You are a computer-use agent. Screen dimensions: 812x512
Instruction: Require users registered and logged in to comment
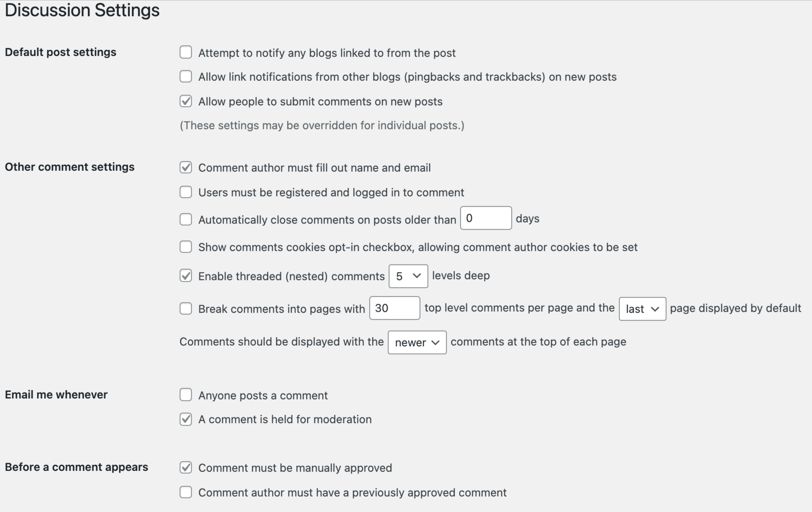(186, 192)
